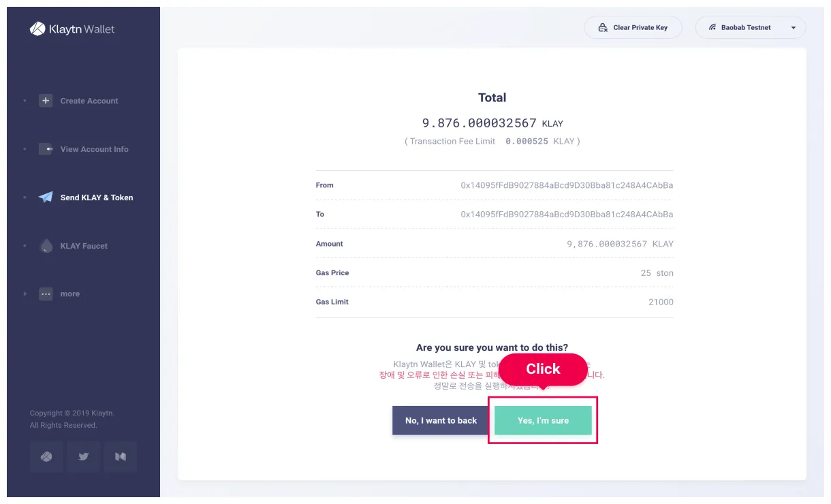Click the From address value
The width and height of the screenshot is (831, 504).
[567, 185]
